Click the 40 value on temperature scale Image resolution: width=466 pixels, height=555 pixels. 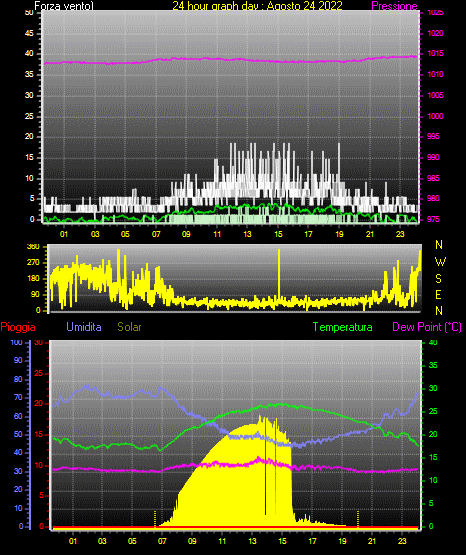(x=433, y=343)
